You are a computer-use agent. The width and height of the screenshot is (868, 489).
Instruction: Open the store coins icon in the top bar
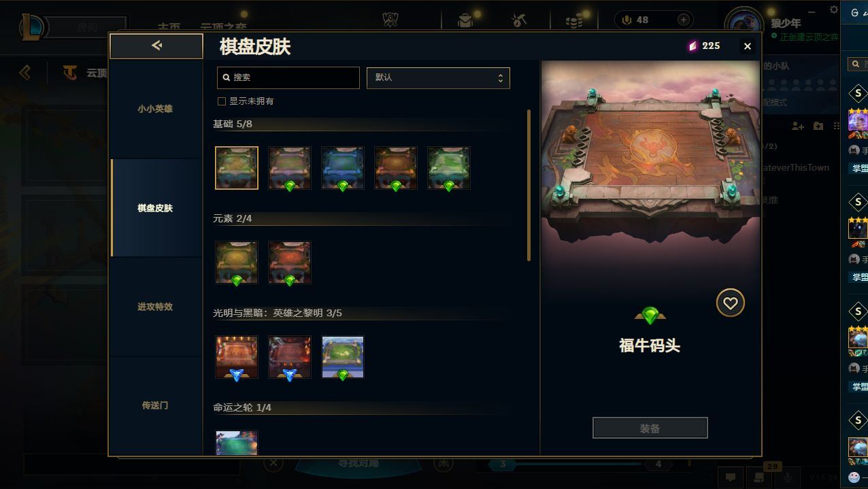click(574, 21)
